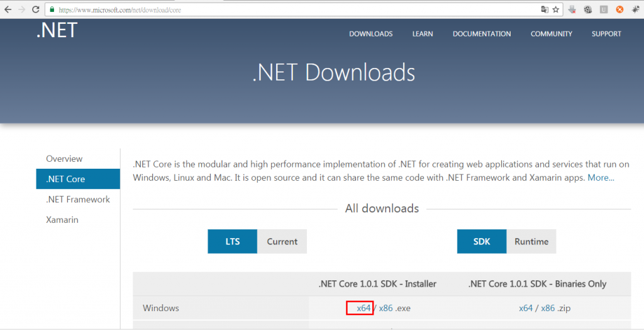The image size is (644, 330).
Task: Switch to the LTS release toggle
Action: (233, 242)
